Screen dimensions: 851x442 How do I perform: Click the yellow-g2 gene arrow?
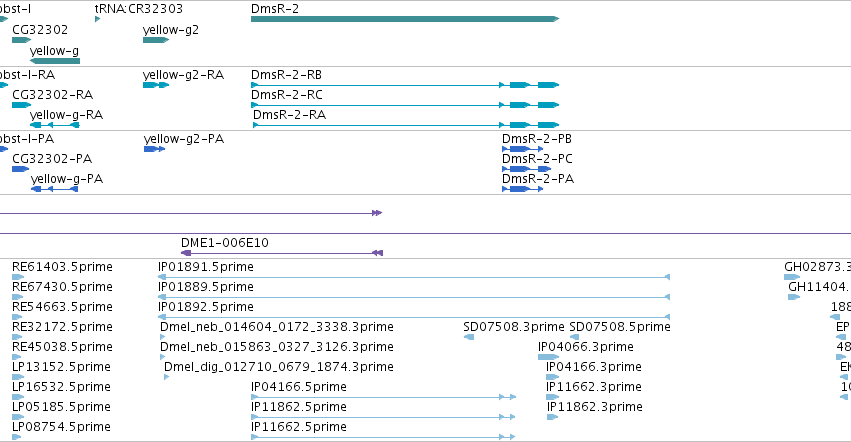pos(156,40)
